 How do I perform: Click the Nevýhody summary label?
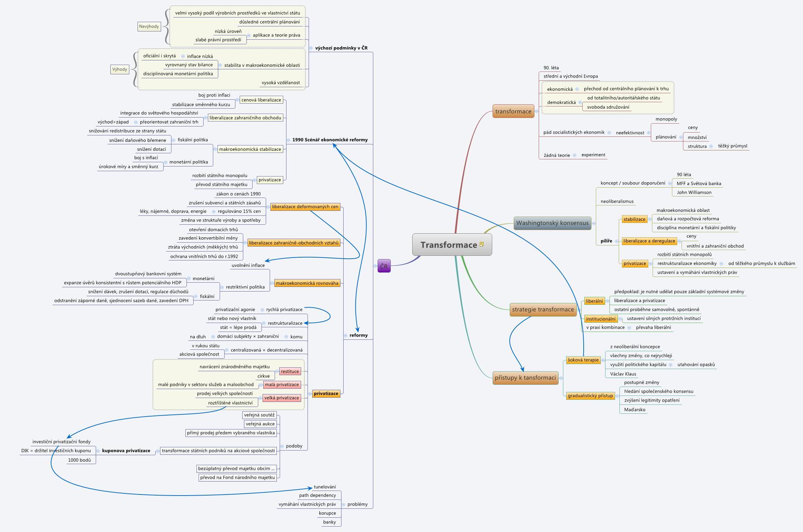pos(149,26)
